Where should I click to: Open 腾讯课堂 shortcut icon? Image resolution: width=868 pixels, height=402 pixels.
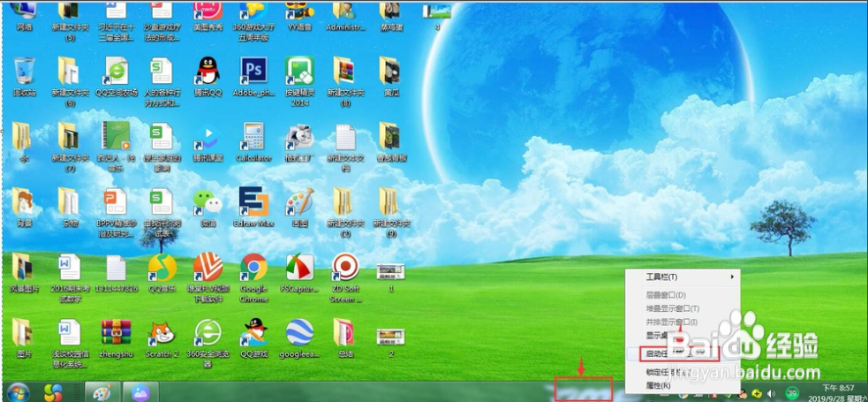[208, 142]
